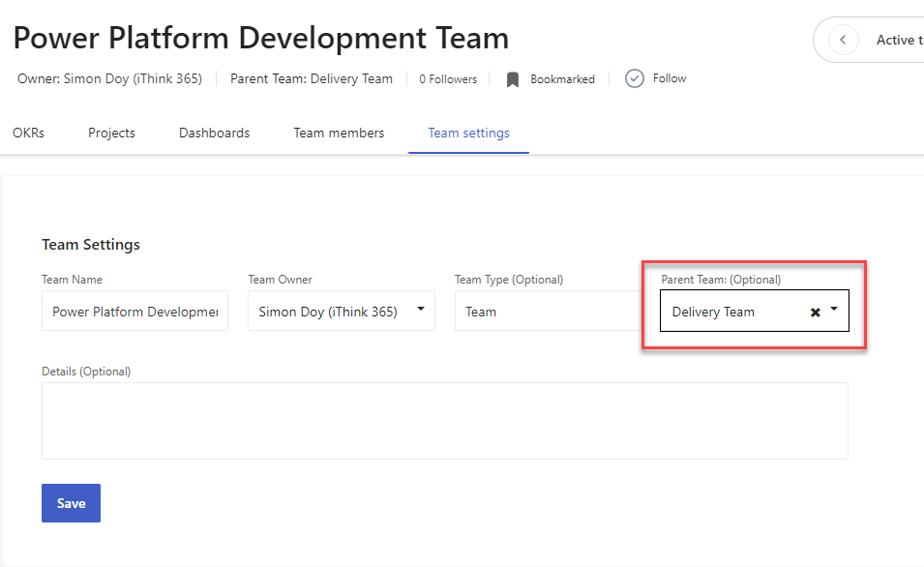Click the bookmark icon next to Bookmarked
The image size is (924, 567).
coord(513,79)
